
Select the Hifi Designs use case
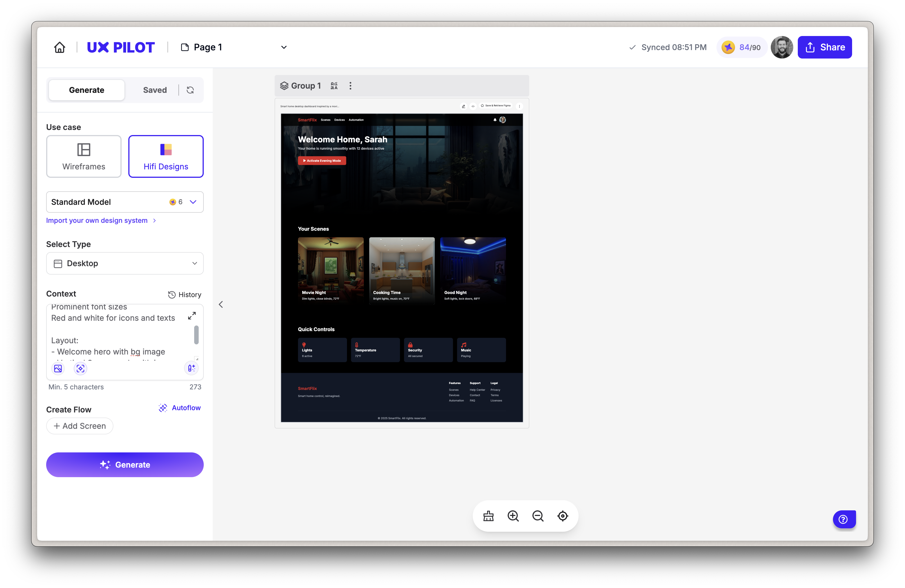[x=166, y=156]
